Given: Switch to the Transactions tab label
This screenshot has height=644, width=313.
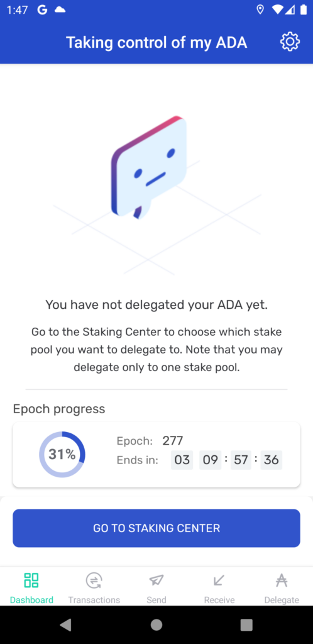Looking at the screenshot, I should coord(94,600).
